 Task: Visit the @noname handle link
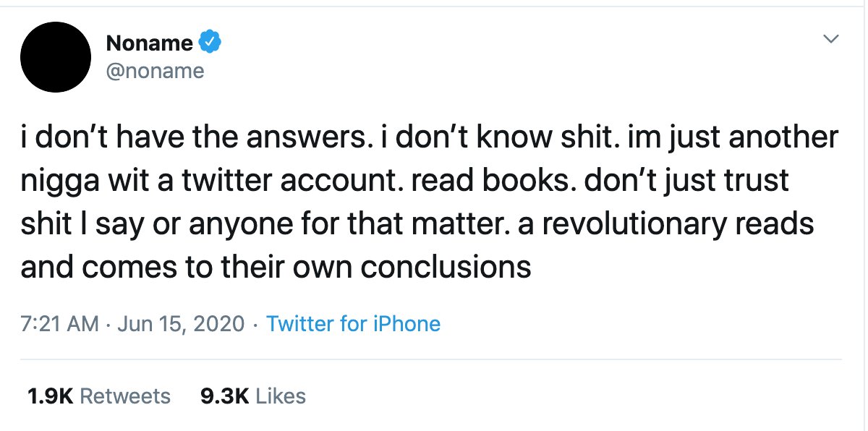click(x=155, y=71)
